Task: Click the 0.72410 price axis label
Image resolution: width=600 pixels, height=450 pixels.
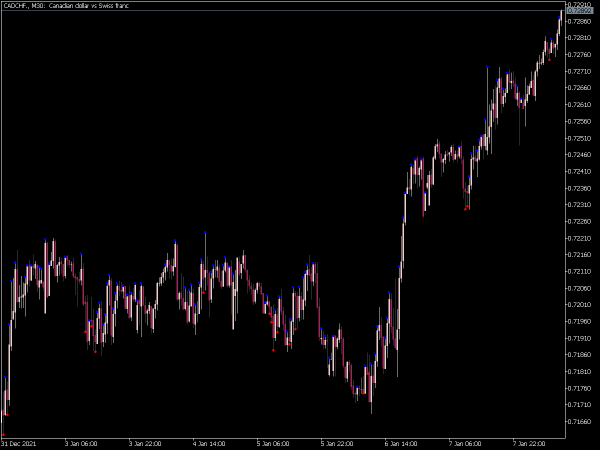Action: tap(580, 172)
